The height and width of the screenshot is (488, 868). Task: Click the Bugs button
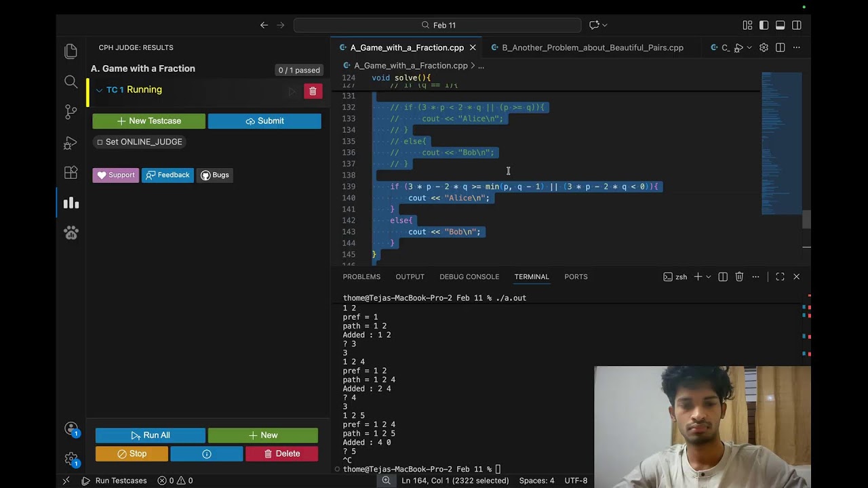click(214, 175)
